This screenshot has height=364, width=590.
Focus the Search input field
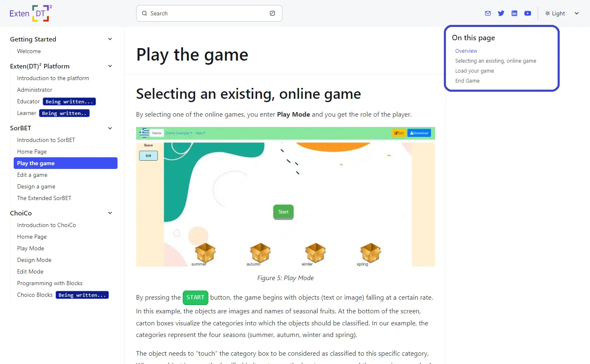pos(208,13)
